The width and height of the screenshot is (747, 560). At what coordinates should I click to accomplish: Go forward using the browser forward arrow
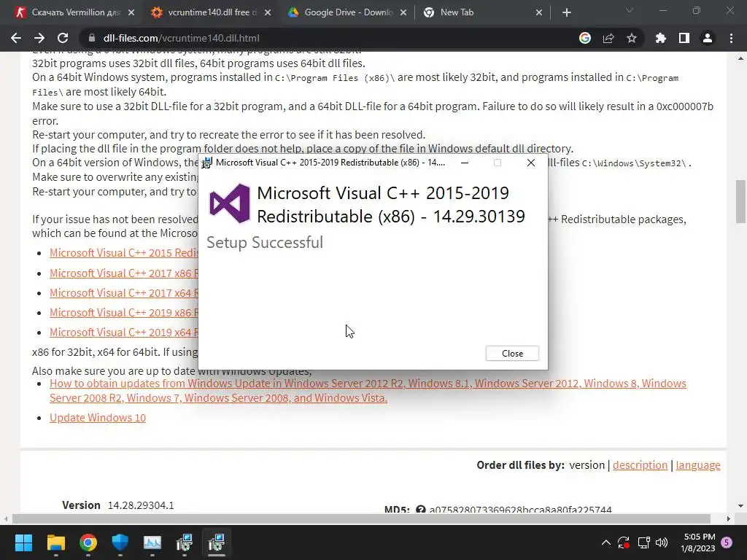pyautogui.click(x=39, y=38)
